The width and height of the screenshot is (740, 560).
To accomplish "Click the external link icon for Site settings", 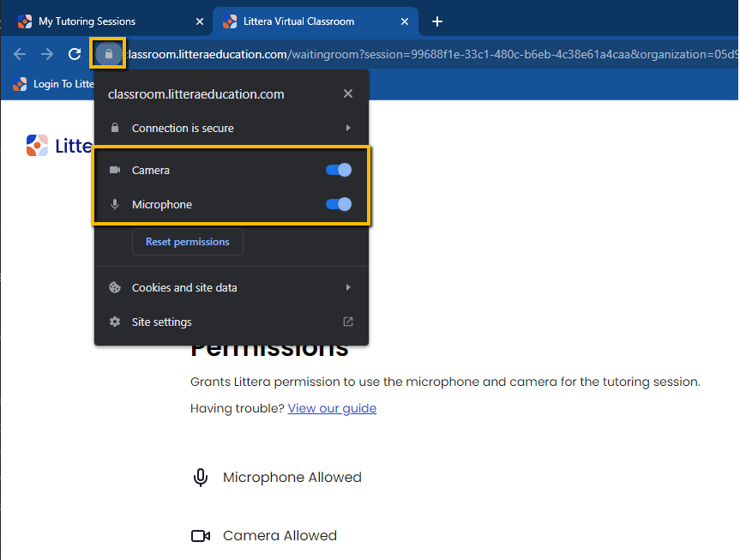I will point(348,322).
